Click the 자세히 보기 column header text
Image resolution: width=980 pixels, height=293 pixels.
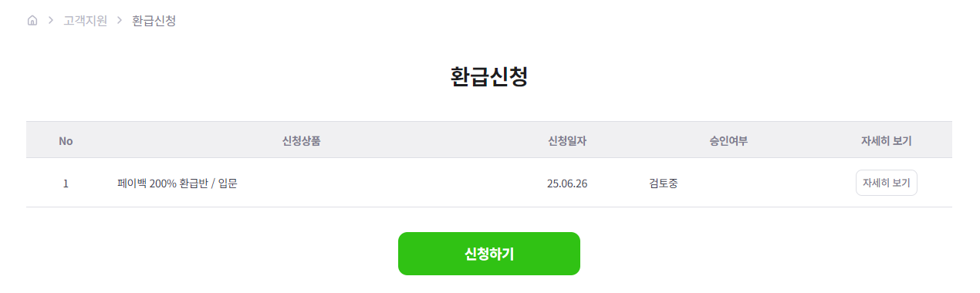click(x=887, y=141)
